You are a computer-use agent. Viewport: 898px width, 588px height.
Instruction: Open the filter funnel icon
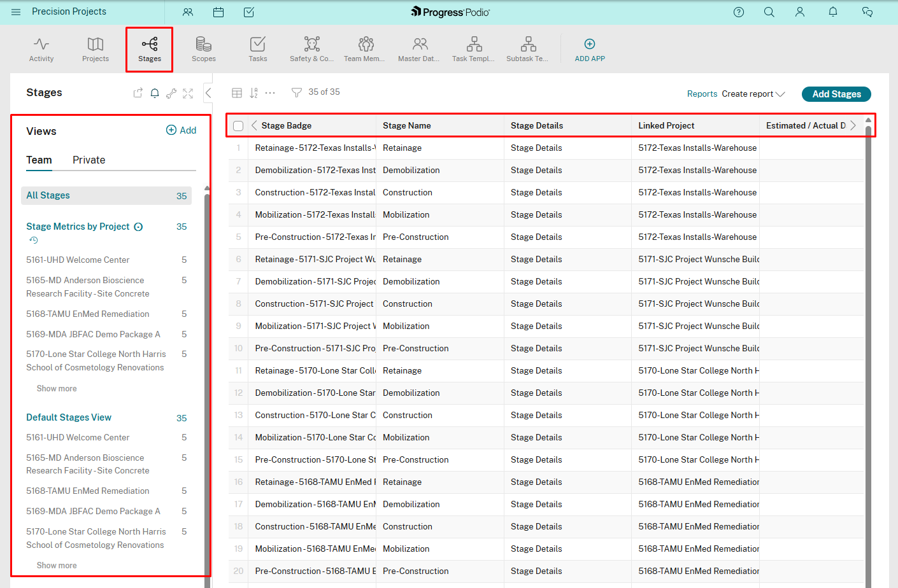coord(296,92)
